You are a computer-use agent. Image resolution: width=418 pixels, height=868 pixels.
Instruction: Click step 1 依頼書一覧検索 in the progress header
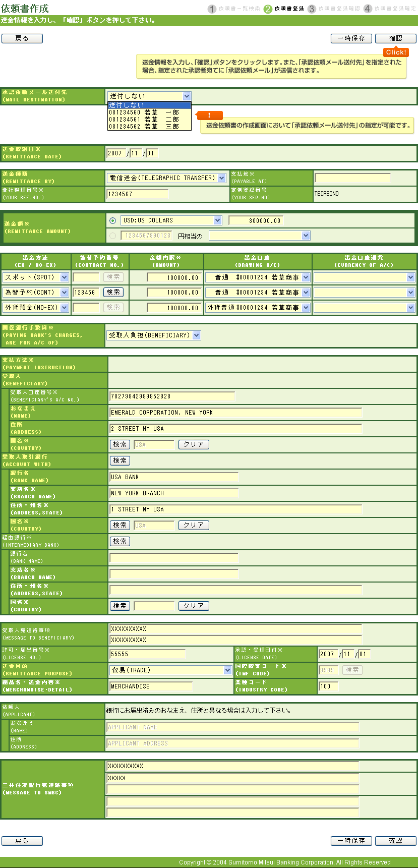[x=234, y=9]
